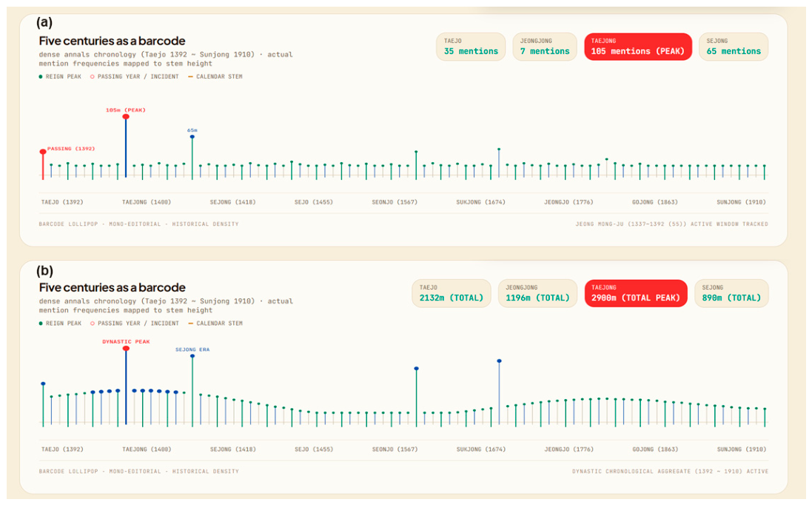This screenshot has height=505, width=812.
Task: Click the SEONJO (1567) axis label in chart (a)
Action: pyautogui.click(x=395, y=202)
